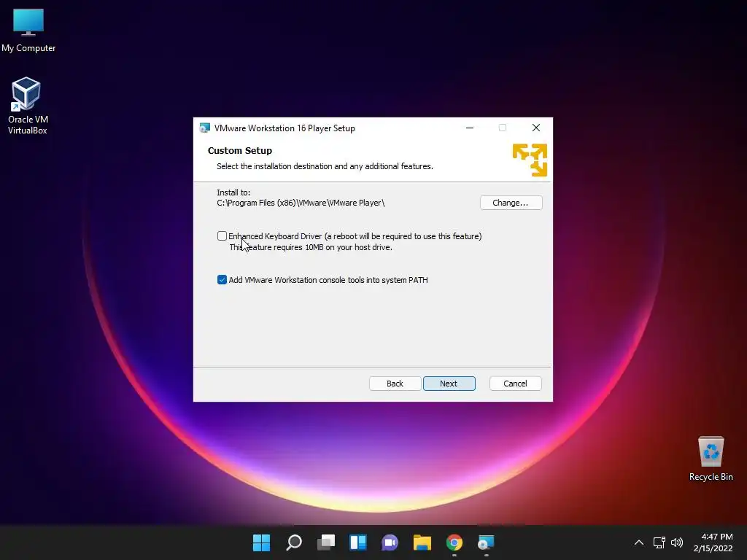Click the install path C:\Program Files (x86)\VMware text

[x=301, y=203]
